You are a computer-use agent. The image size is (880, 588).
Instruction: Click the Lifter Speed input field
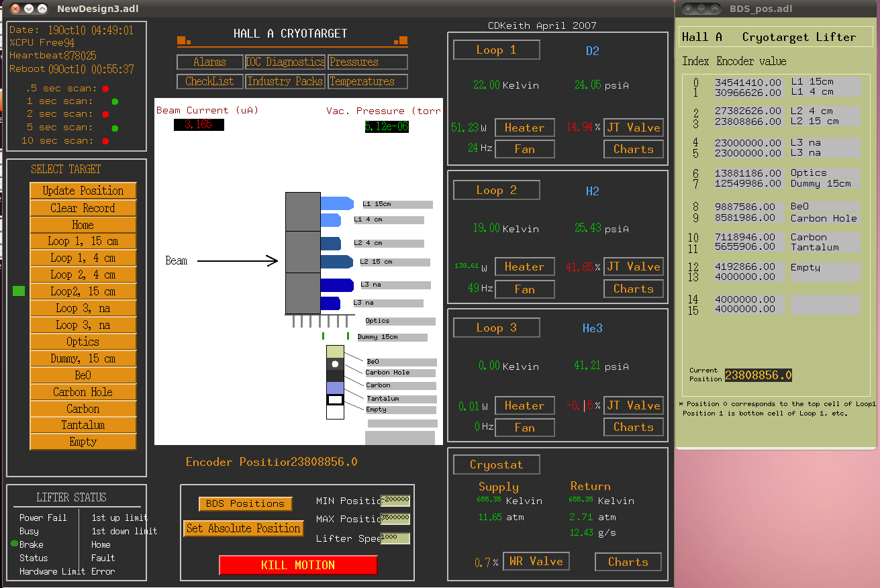click(395, 538)
